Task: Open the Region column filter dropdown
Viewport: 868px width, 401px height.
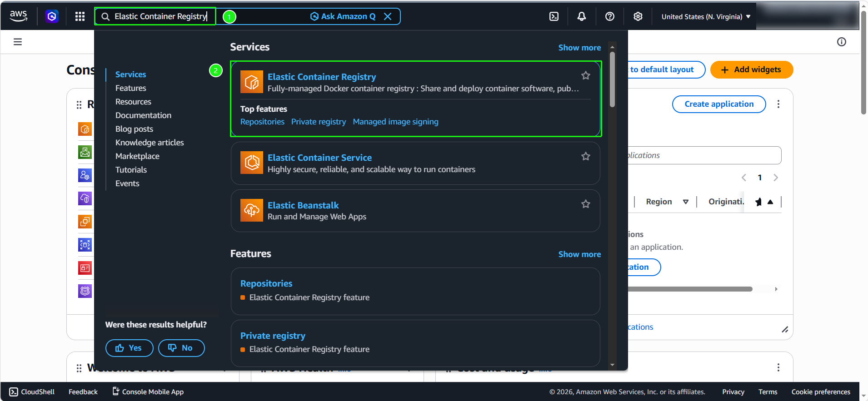Action: (686, 202)
